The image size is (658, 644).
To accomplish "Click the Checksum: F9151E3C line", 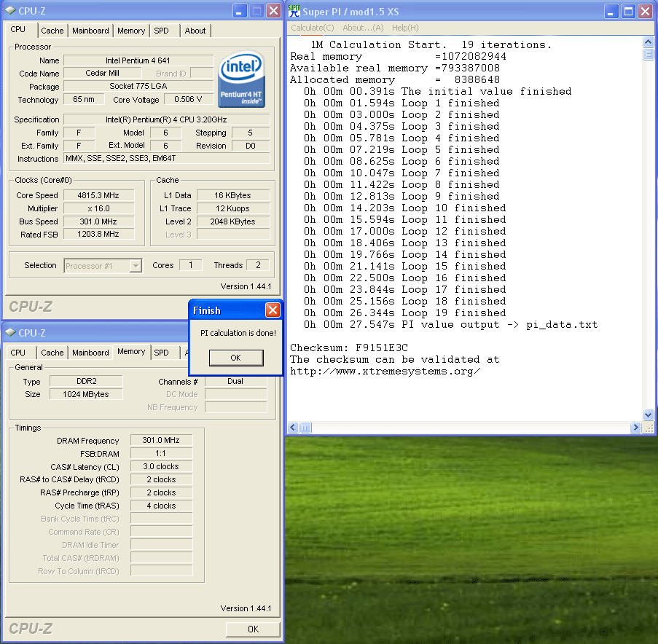I will pos(349,347).
